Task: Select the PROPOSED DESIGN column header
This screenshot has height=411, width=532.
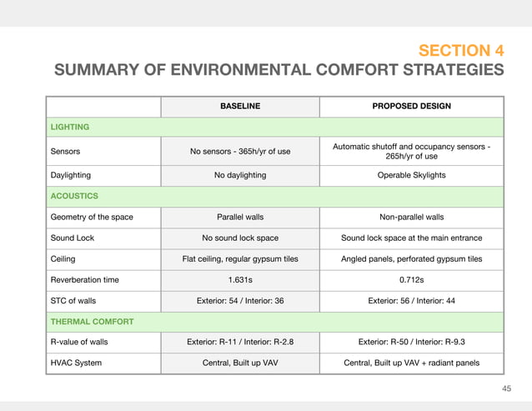Action: [x=412, y=106]
